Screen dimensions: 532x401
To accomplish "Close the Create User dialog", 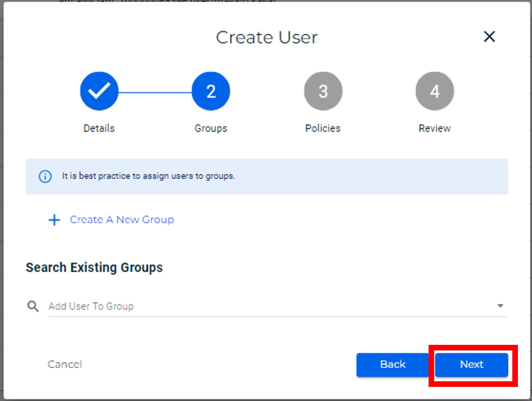I will pyautogui.click(x=489, y=37).
